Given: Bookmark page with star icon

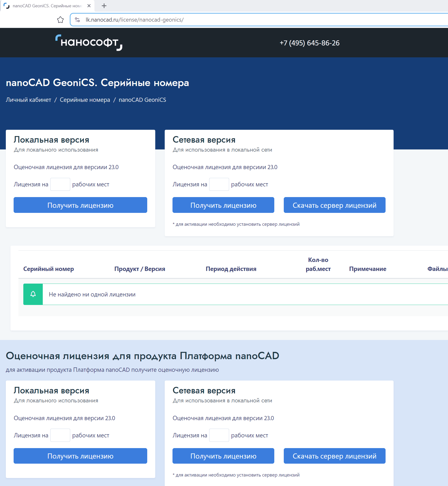Looking at the screenshot, I should (60, 20).
